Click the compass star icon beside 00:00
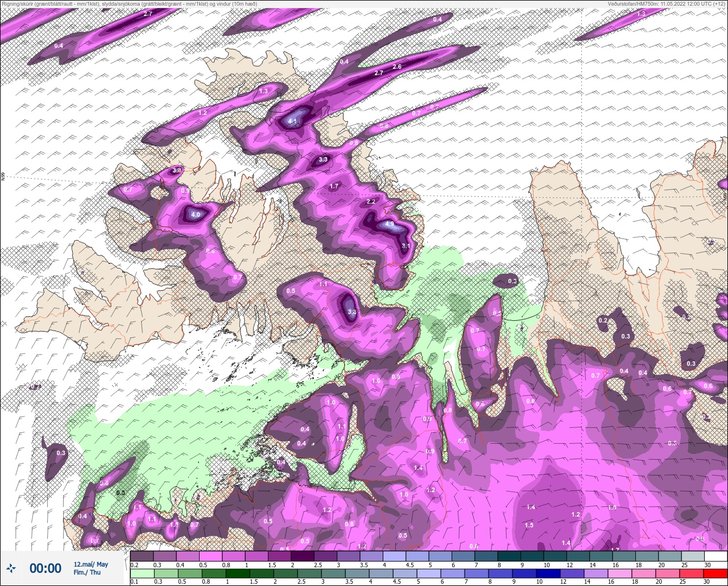The height and width of the screenshot is (586, 728). tap(11, 568)
